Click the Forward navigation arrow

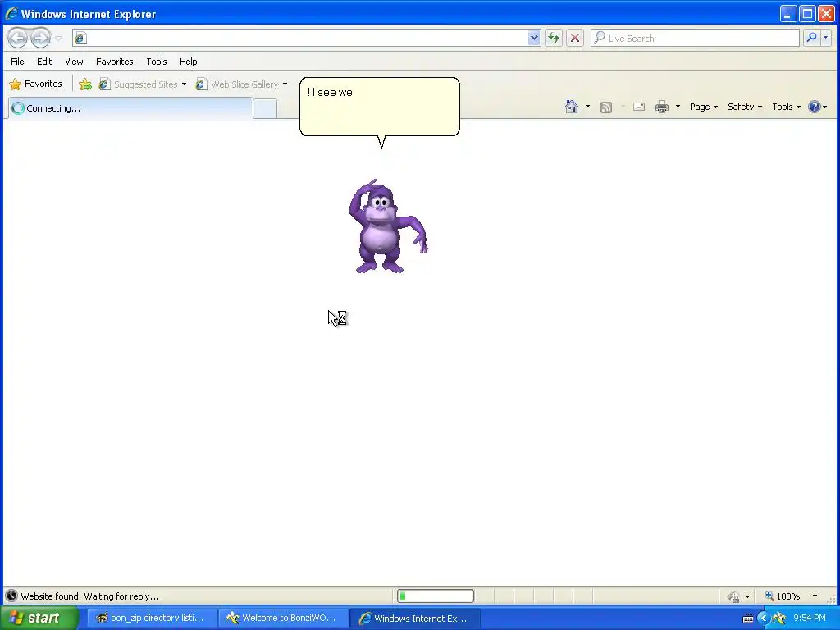[41, 38]
